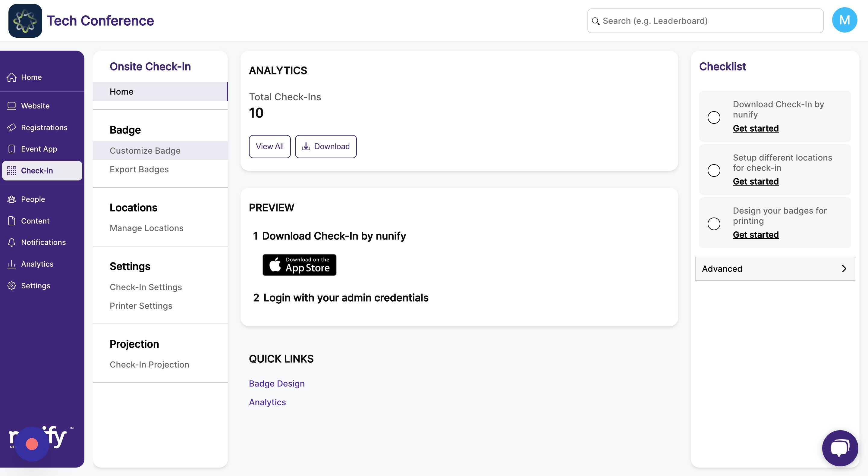Open the Badge Design quick link
Screen dimensions: 868x476
277,383
